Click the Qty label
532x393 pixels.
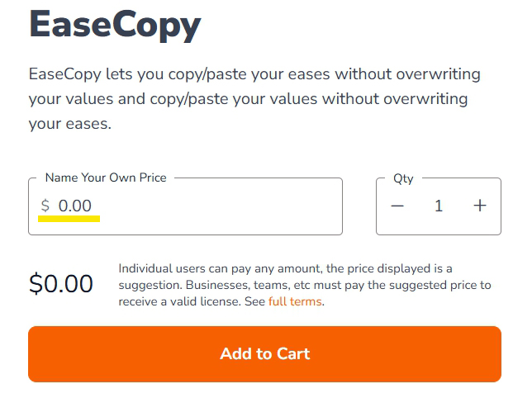pos(404,178)
